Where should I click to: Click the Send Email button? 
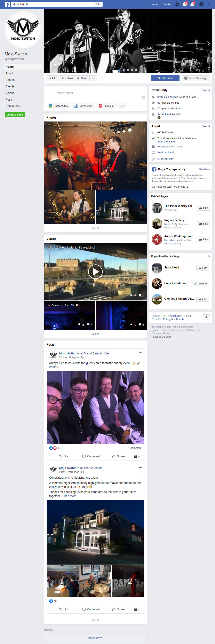pos(165,78)
